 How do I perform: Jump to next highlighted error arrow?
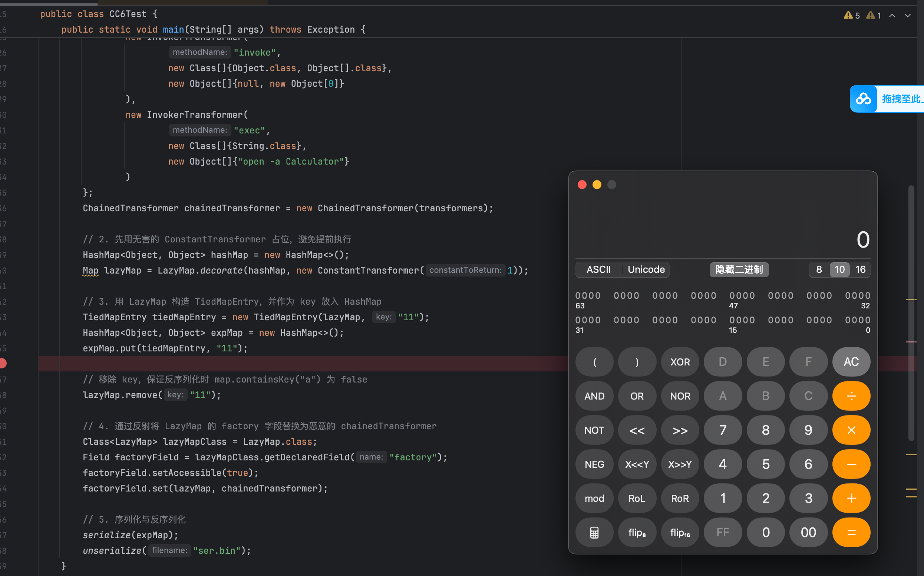click(908, 16)
